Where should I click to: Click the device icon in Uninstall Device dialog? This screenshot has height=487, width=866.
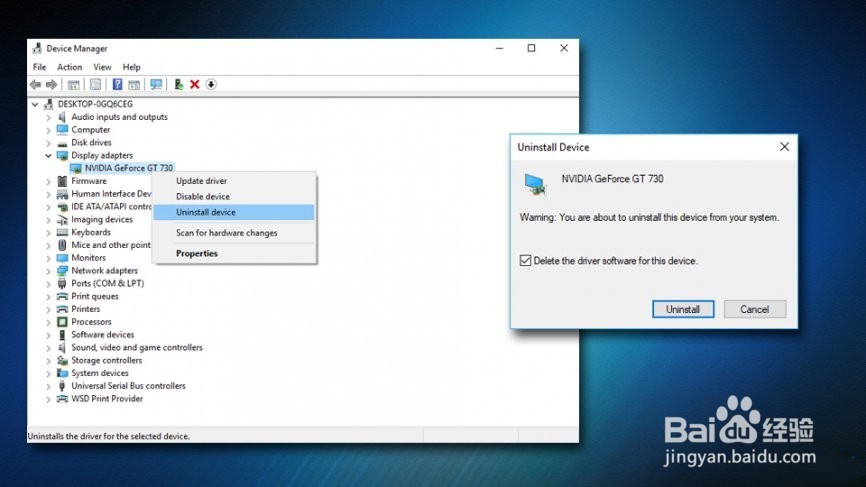[x=535, y=184]
